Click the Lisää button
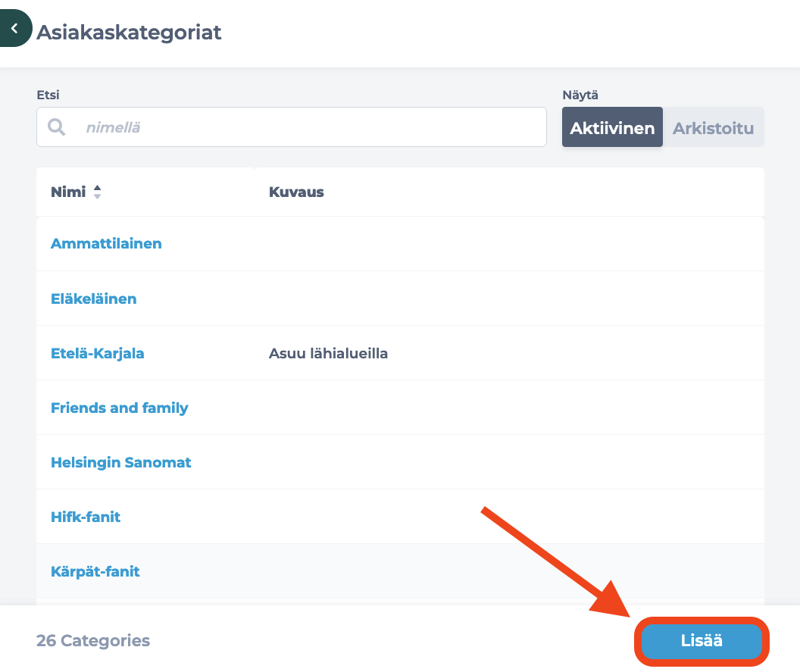The image size is (800, 672). (702, 641)
